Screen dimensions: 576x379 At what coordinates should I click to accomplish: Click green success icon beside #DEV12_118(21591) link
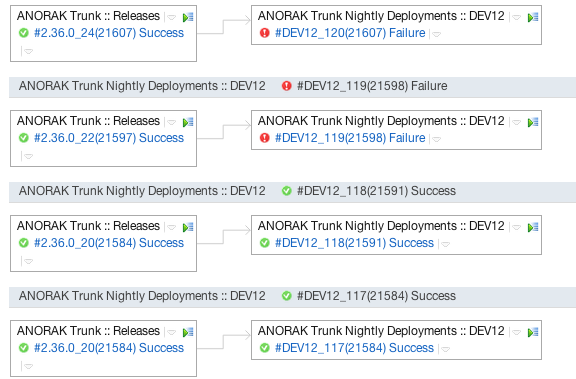click(x=264, y=243)
